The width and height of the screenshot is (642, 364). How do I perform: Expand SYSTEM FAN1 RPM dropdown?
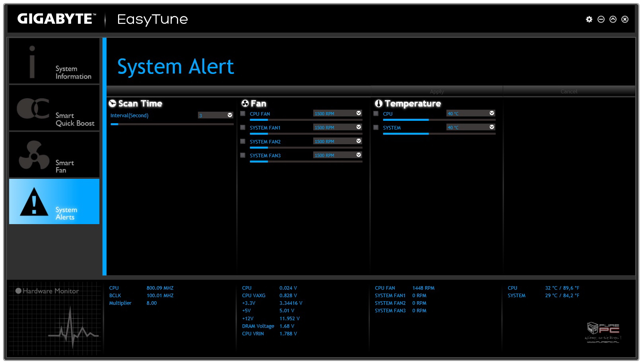337,127
